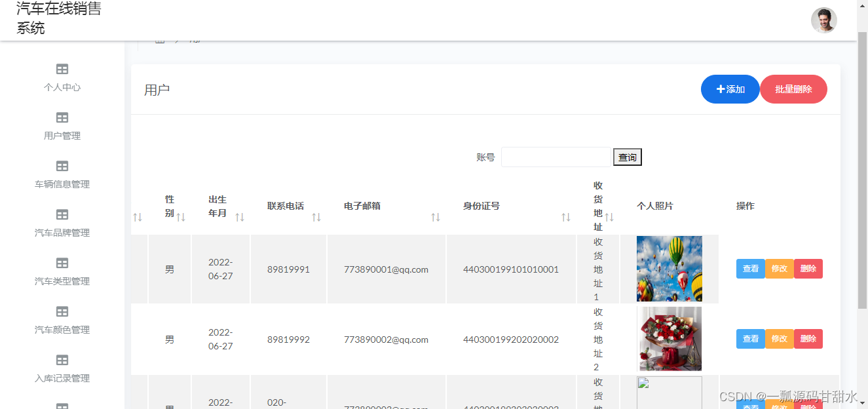Click birth date in 89819991 row
This screenshot has height=409, width=868.
pos(221,269)
